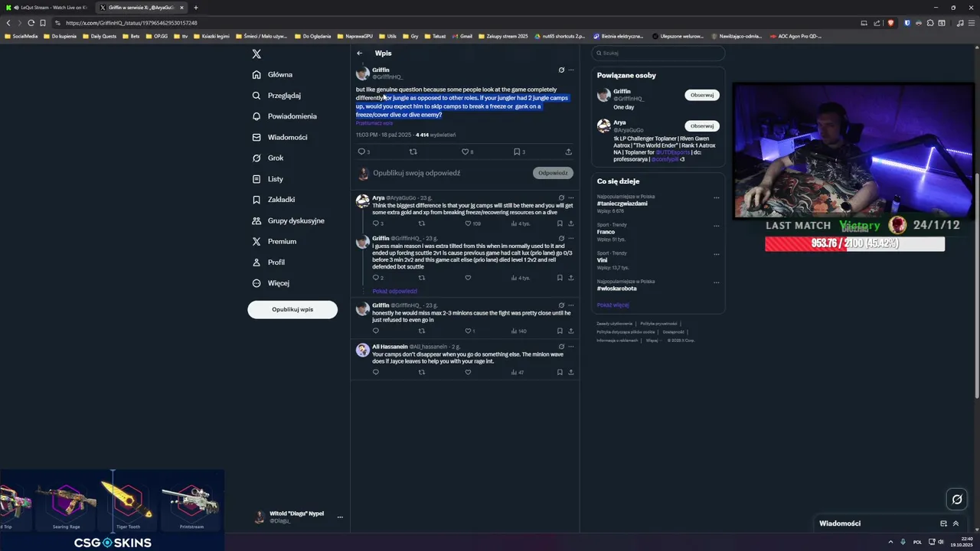Bookmark Griffin's 'extra tilted' reply
This screenshot has height=551, width=980.
tap(560, 278)
